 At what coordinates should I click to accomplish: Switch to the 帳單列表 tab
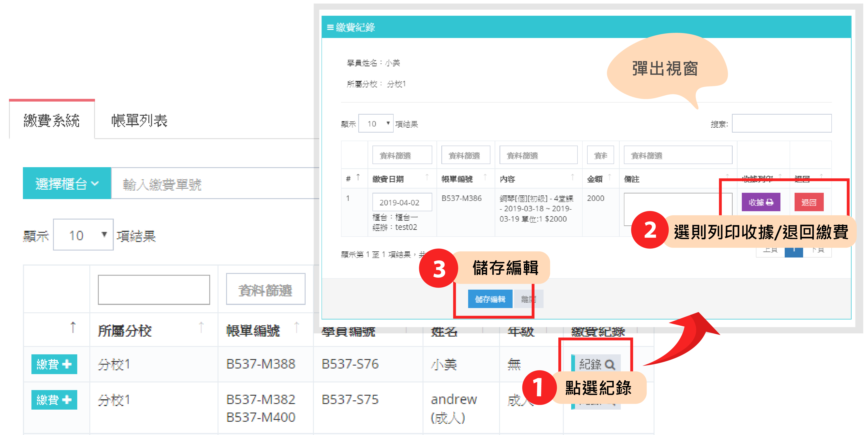click(139, 120)
